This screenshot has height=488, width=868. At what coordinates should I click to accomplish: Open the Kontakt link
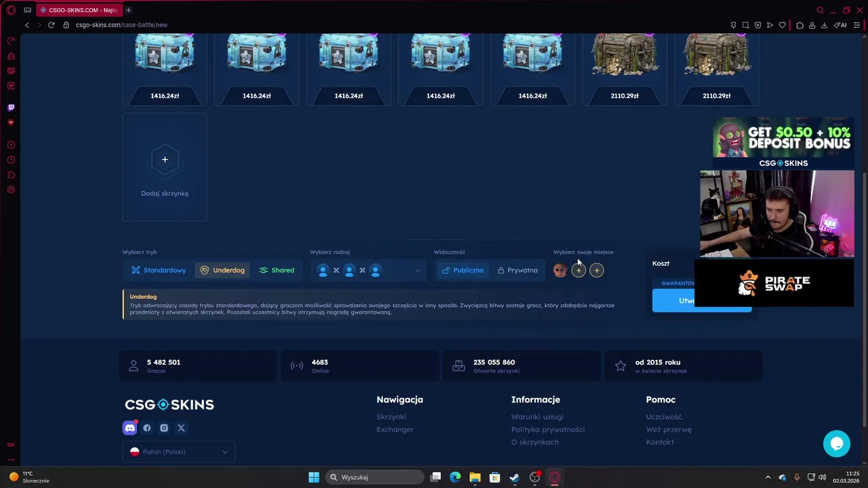click(660, 443)
